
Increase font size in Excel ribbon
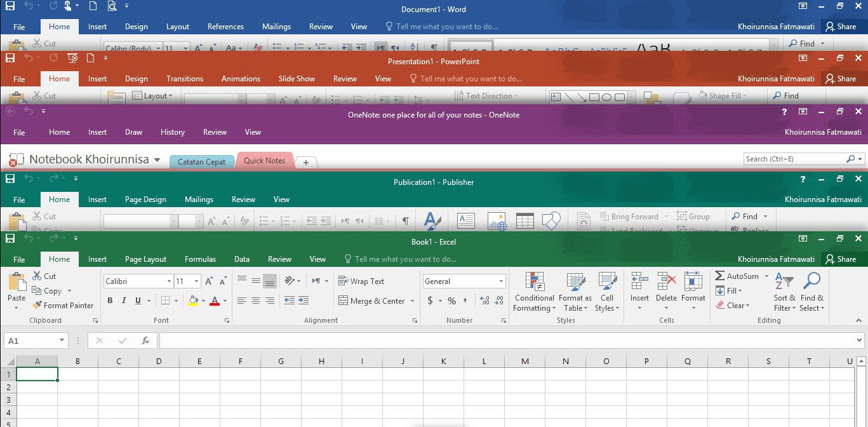[x=209, y=281]
